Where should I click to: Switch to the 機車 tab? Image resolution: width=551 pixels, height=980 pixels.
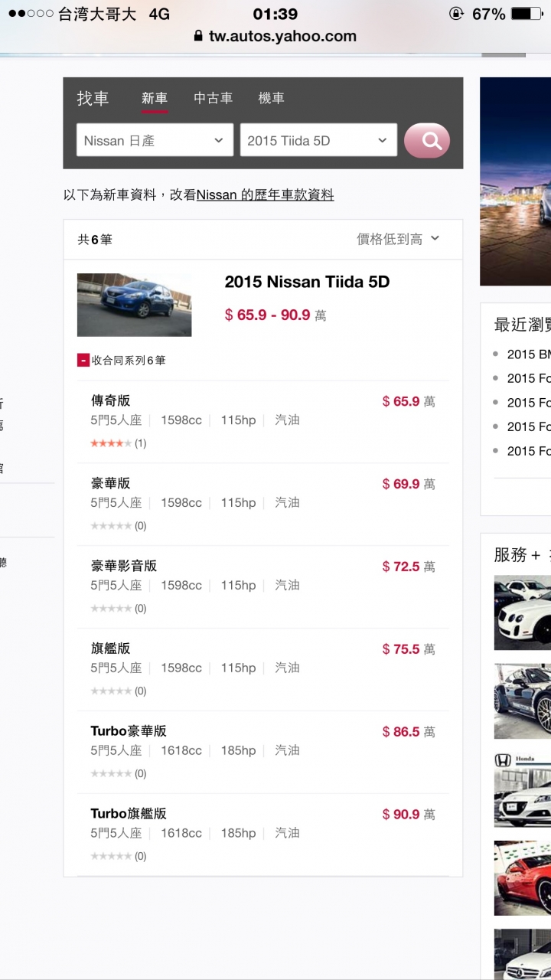point(271,98)
